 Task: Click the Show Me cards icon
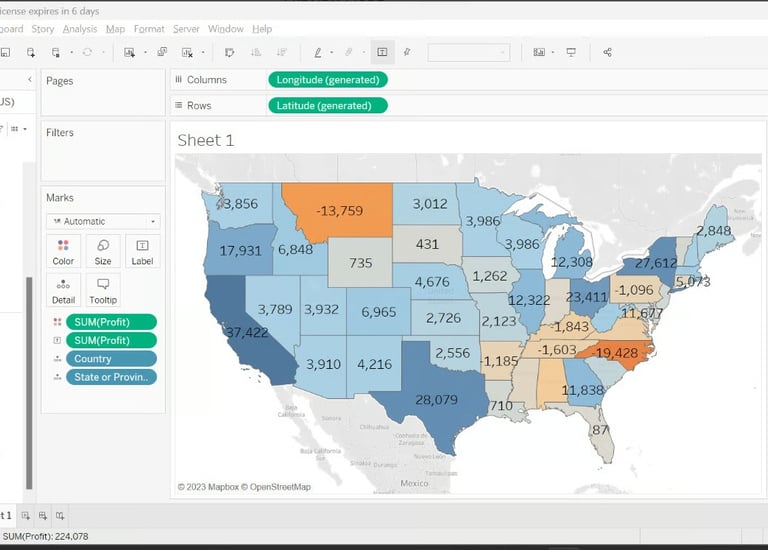click(x=539, y=52)
